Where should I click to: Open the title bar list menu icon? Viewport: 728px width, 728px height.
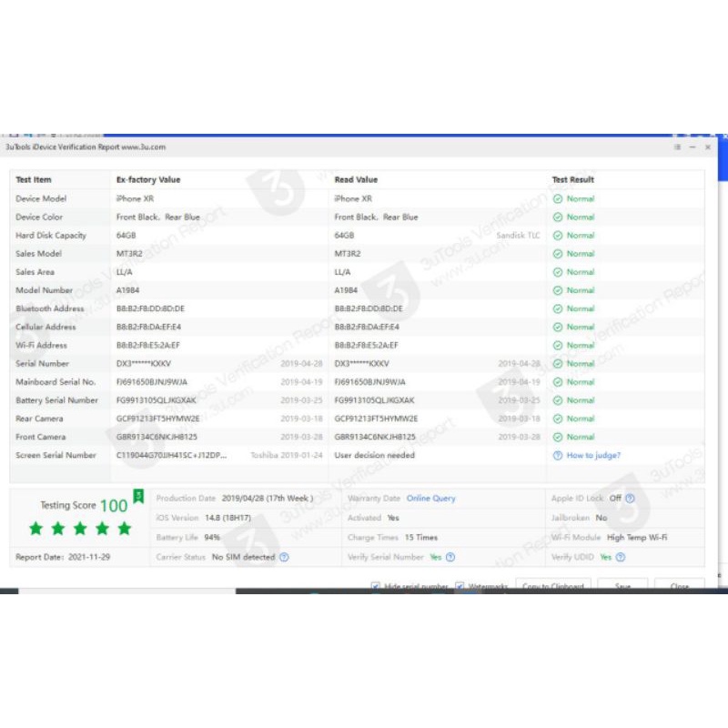click(x=678, y=147)
